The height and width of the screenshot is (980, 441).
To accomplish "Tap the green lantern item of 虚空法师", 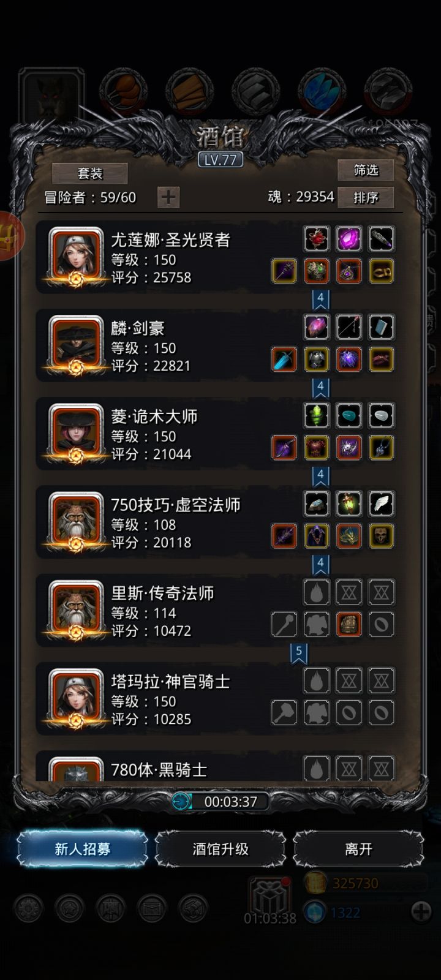I will [349, 503].
